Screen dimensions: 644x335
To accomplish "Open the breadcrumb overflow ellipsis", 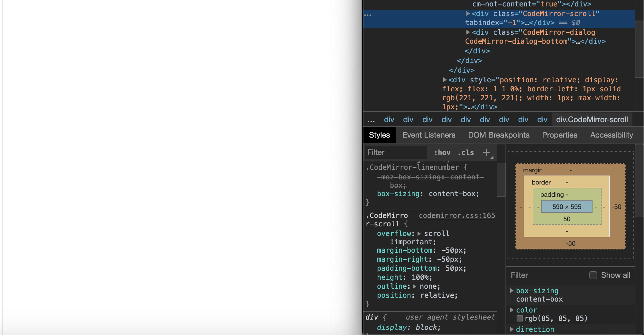I will point(371,120).
